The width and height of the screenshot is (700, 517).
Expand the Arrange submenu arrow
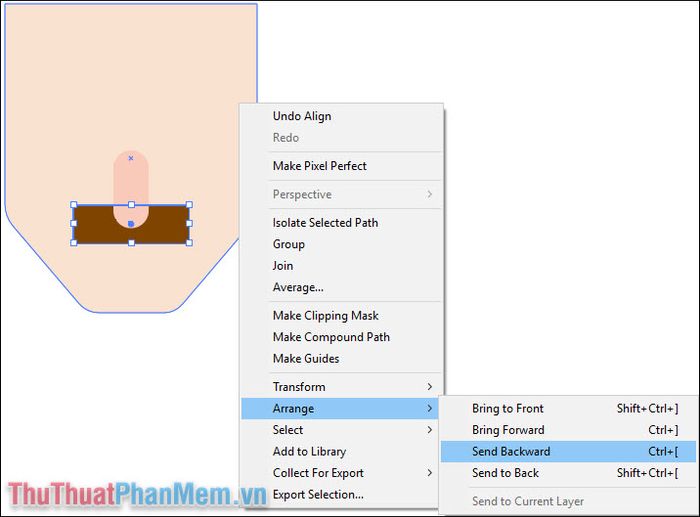(429, 409)
